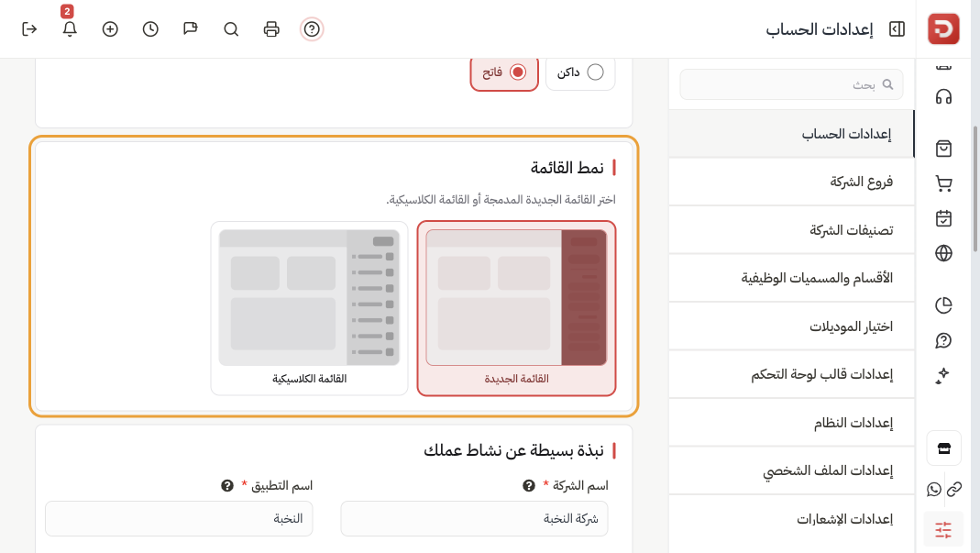Viewport: 980px width, 553px height.
Task: Open تصنيفات الشركة menu item
Action: click(x=791, y=230)
